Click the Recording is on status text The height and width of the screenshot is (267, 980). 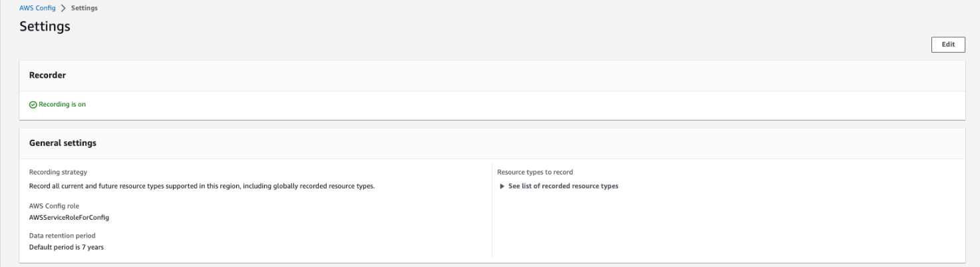coord(62,105)
